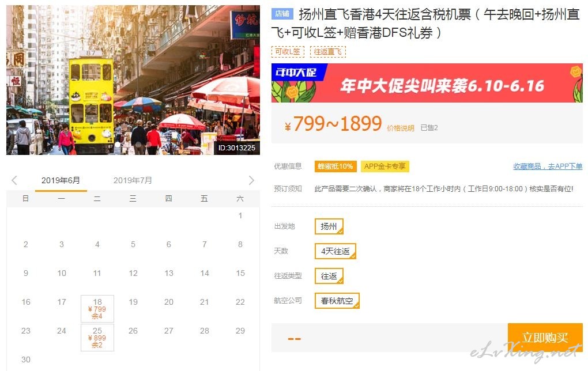Viewport: 588px width, 371px height.
Task: Click the Hong Kong tram product photo
Action: click(x=133, y=80)
